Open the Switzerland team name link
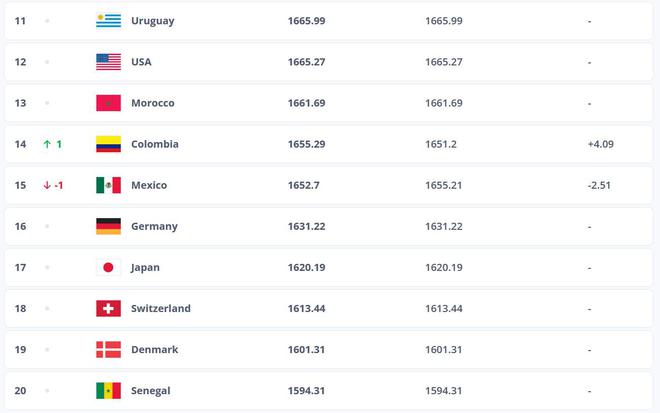 [x=161, y=309]
